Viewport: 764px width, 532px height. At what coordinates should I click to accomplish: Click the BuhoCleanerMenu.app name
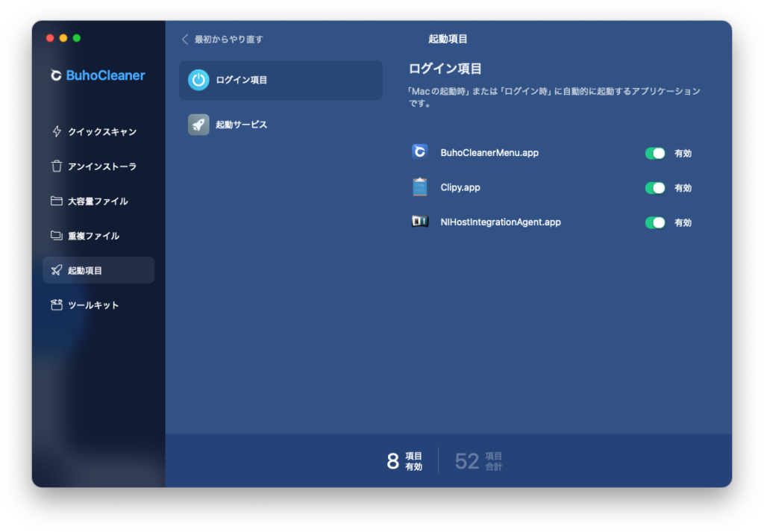(x=489, y=152)
